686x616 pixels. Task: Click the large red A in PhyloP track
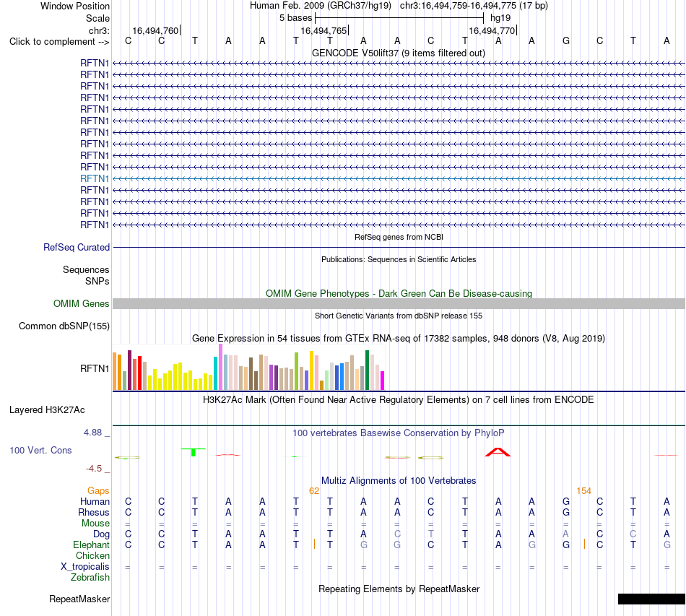click(x=498, y=452)
